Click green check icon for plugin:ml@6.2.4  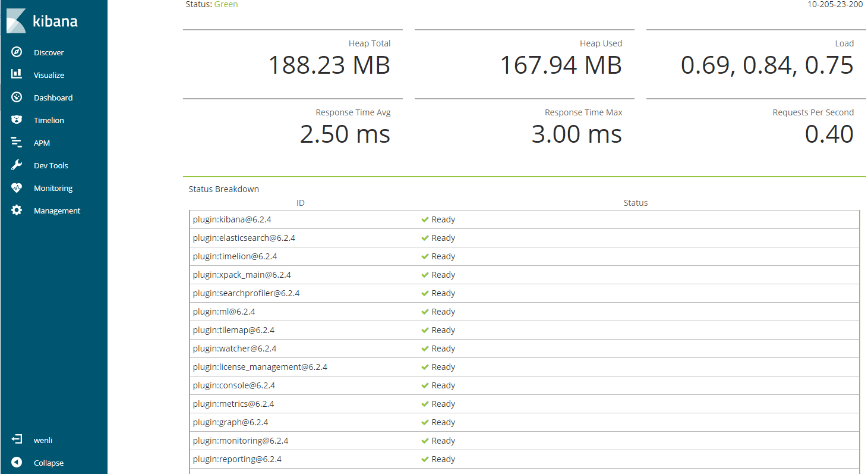(425, 312)
